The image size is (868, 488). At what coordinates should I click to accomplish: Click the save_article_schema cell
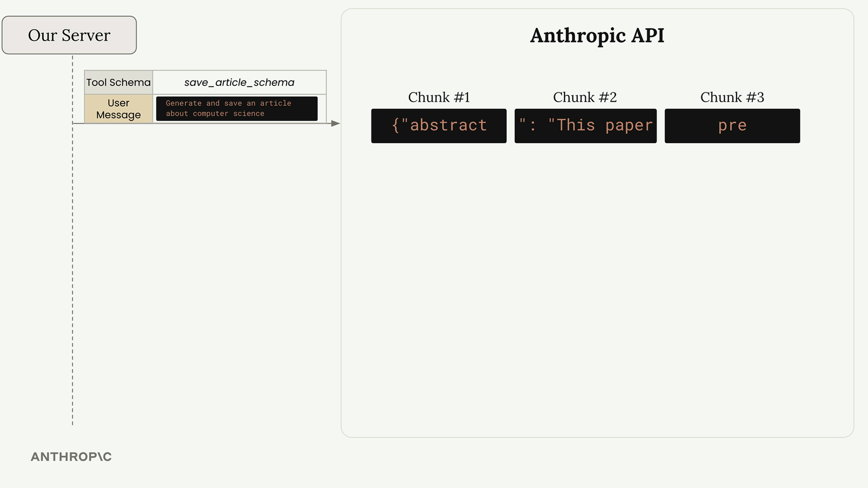click(239, 82)
